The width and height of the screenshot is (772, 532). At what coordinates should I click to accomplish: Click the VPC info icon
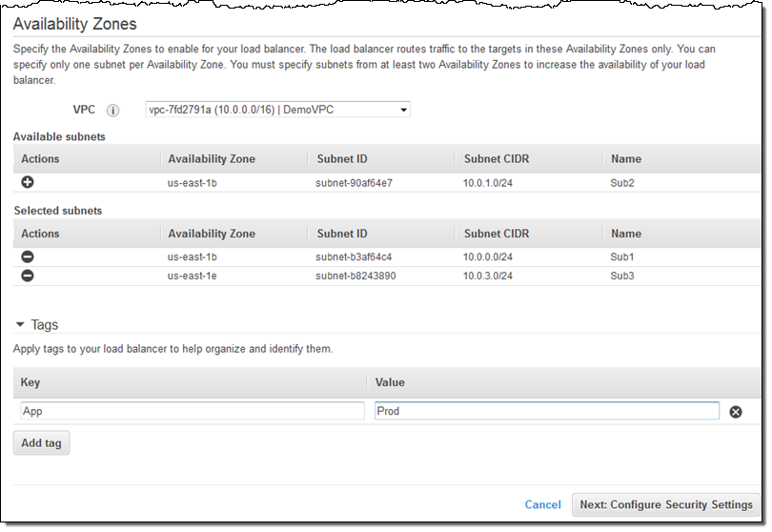tap(112, 111)
